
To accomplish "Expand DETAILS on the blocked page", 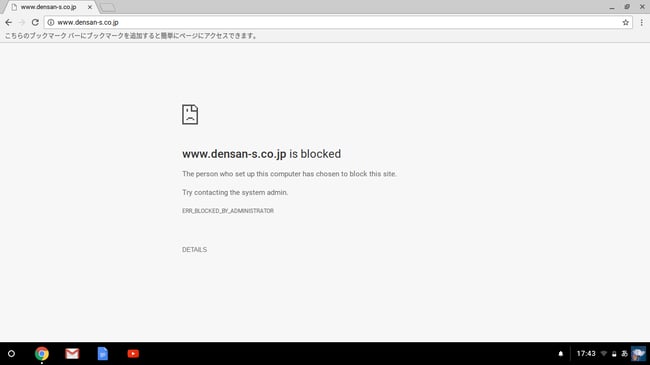I will click(x=194, y=250).
